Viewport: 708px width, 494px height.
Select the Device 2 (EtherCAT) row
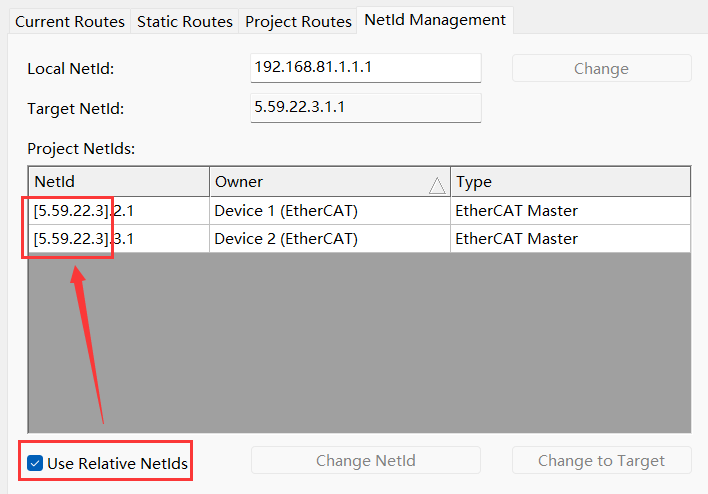[359, 238]
